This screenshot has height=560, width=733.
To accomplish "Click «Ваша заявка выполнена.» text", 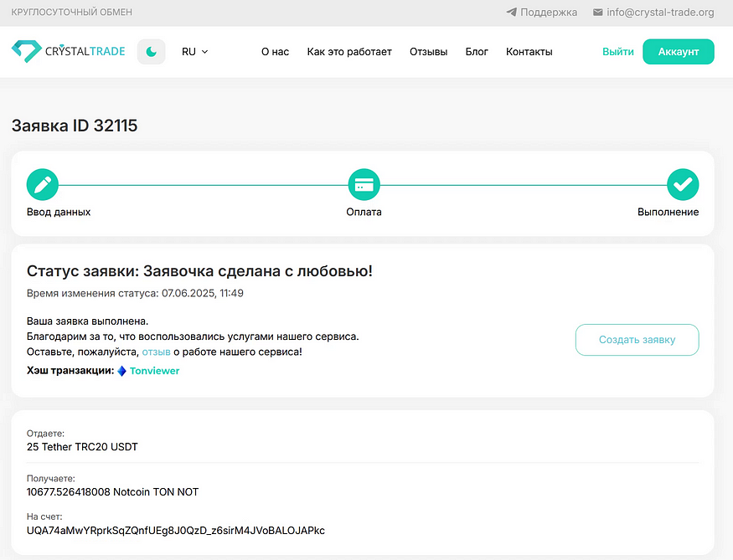I will click(87, 321).
